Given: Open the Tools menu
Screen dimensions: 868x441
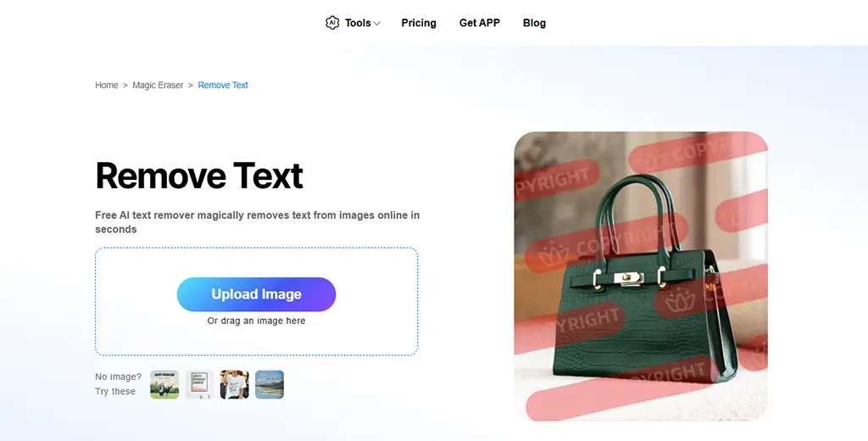Looking at the screenshot, I should point(358,23).
